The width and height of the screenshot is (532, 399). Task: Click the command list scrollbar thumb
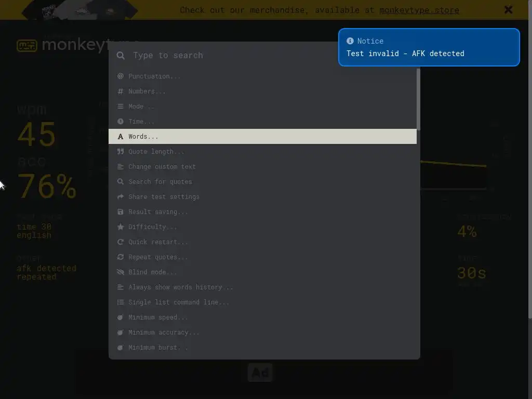click(x=418, y=99)
